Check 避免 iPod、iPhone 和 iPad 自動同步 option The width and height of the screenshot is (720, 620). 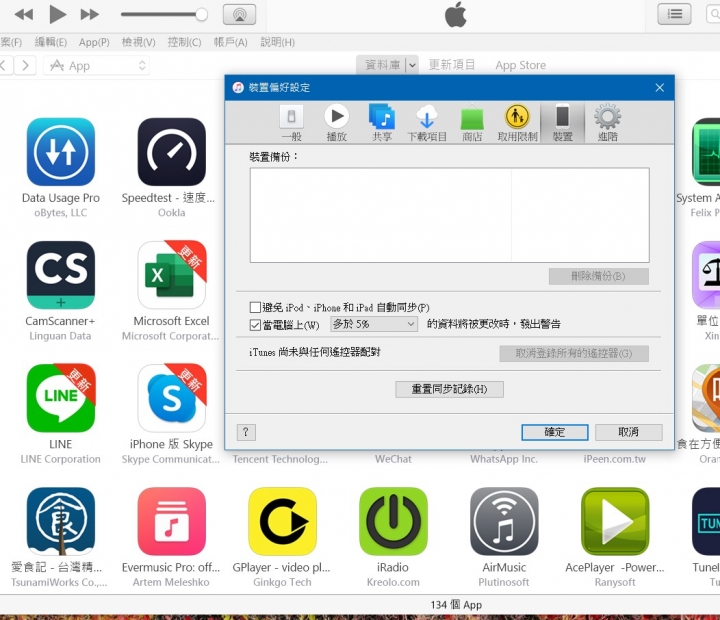[255, 307]
